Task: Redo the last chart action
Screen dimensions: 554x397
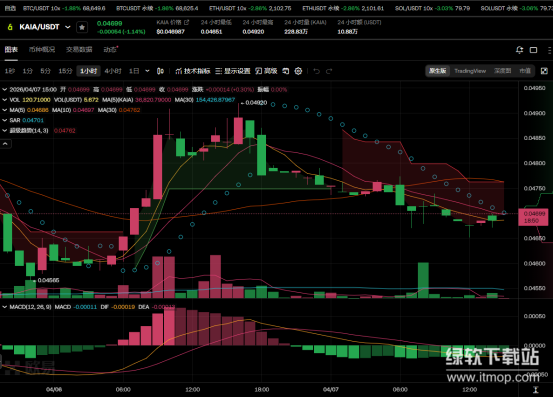Action: coord(329,71)
